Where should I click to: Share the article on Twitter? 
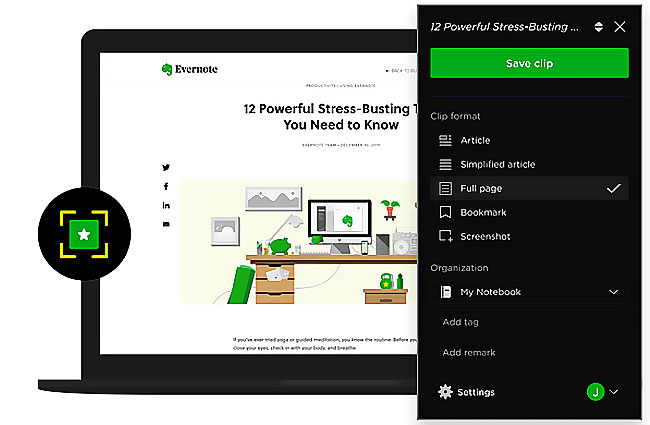[x=166, y=168]
